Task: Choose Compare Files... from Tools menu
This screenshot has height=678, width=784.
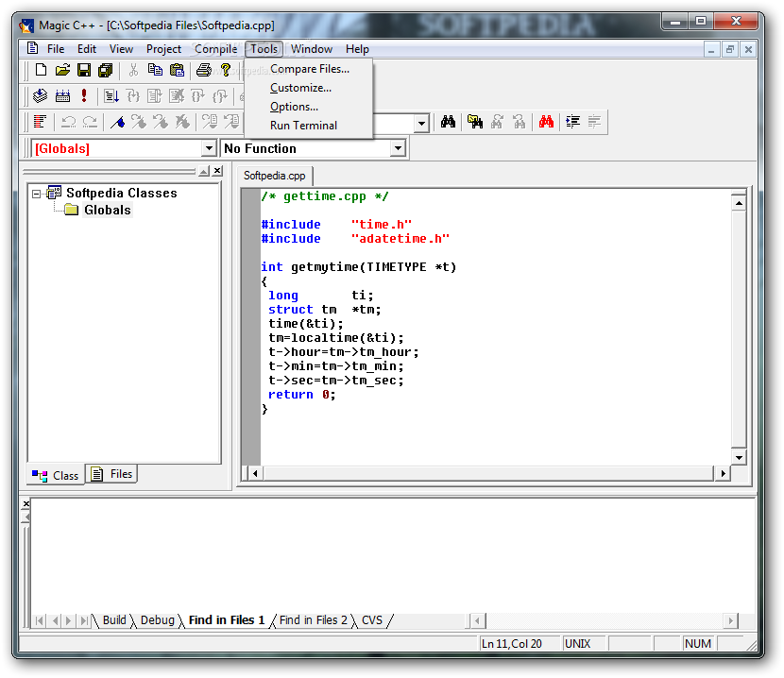Action: 309,69
